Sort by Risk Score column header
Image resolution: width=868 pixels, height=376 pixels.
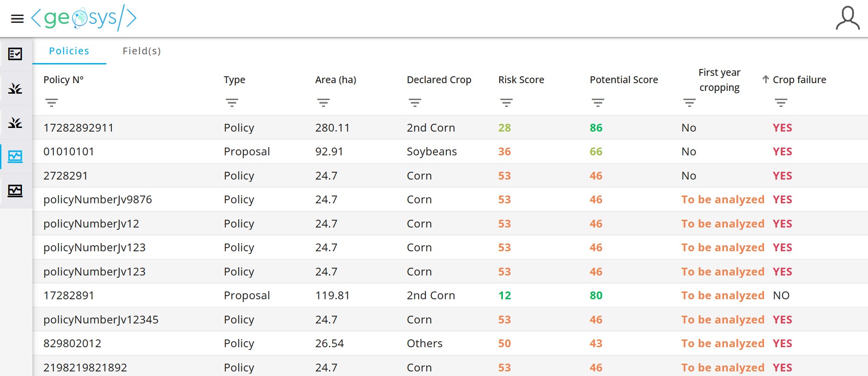(521, 80)
